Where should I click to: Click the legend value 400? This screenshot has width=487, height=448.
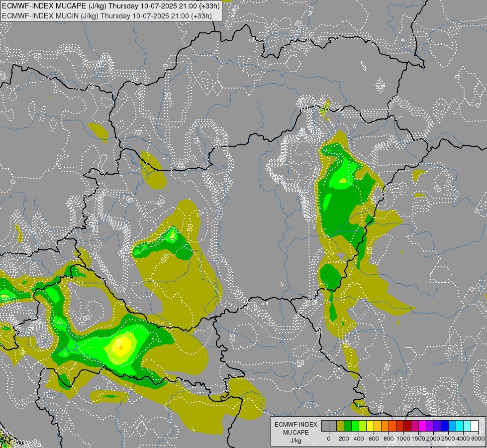(x=359, y=439)
